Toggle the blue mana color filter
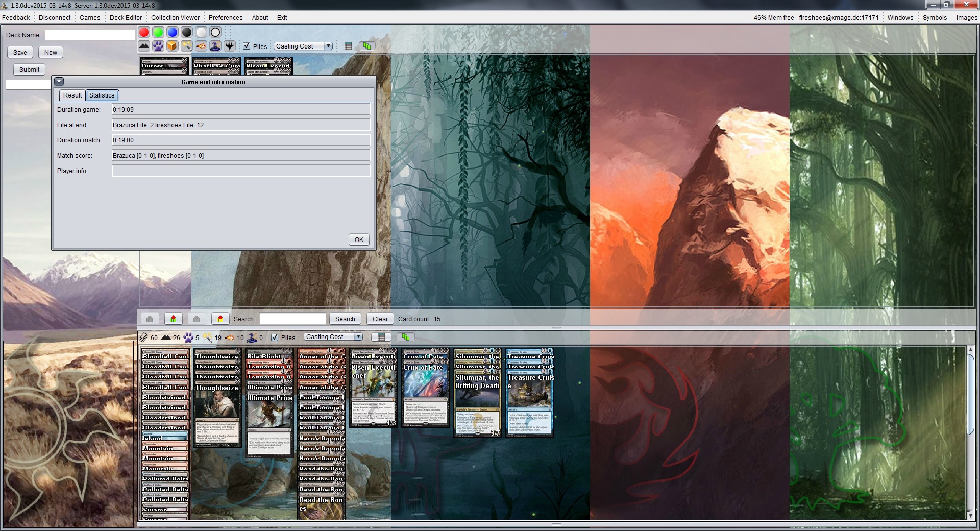Viewport: 980px width, 531px height. point(173,32)
